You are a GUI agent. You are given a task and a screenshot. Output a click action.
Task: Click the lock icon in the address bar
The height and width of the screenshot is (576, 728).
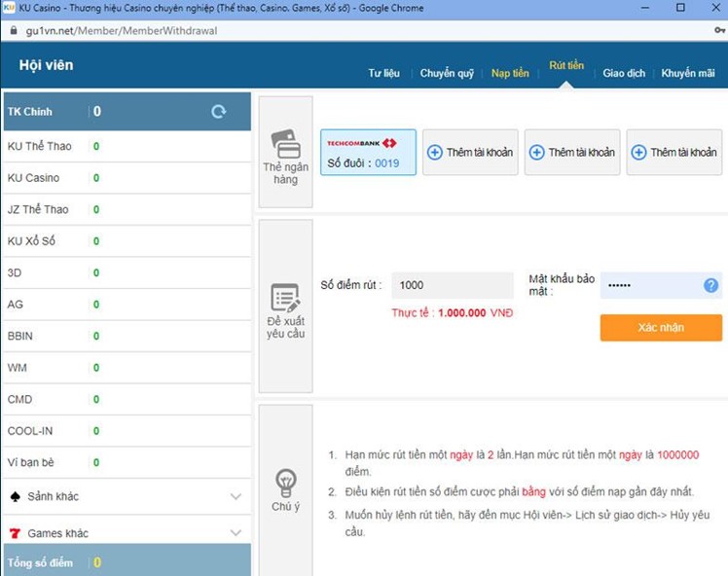[14, 30]
